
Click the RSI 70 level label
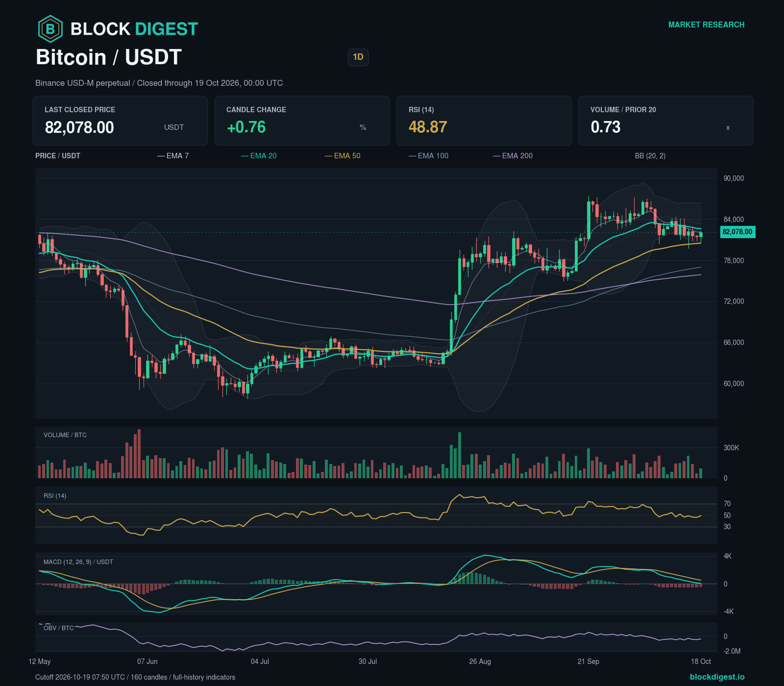[x=727, y=504]
